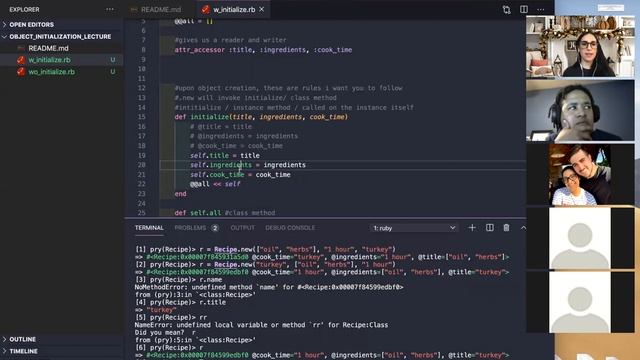
Task: Click the U git status next to w_initialize.rb
Action: 113,60
